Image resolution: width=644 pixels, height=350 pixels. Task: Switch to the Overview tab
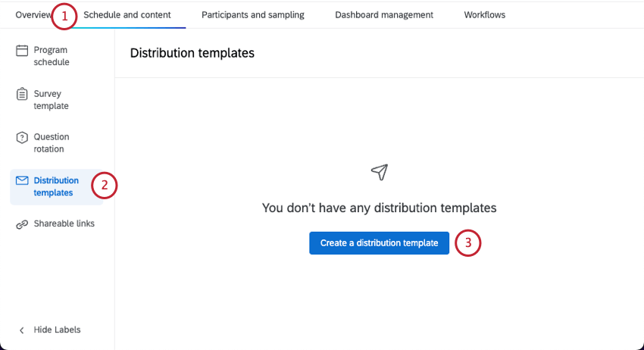pos(32,15)
